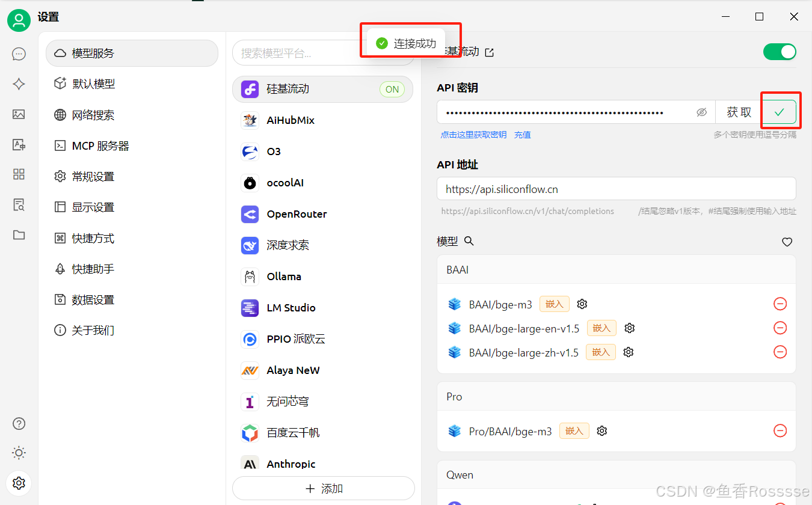Select the 硅基流动 provider
Screen dimensions: 812x505
click(x=323, y=89)
